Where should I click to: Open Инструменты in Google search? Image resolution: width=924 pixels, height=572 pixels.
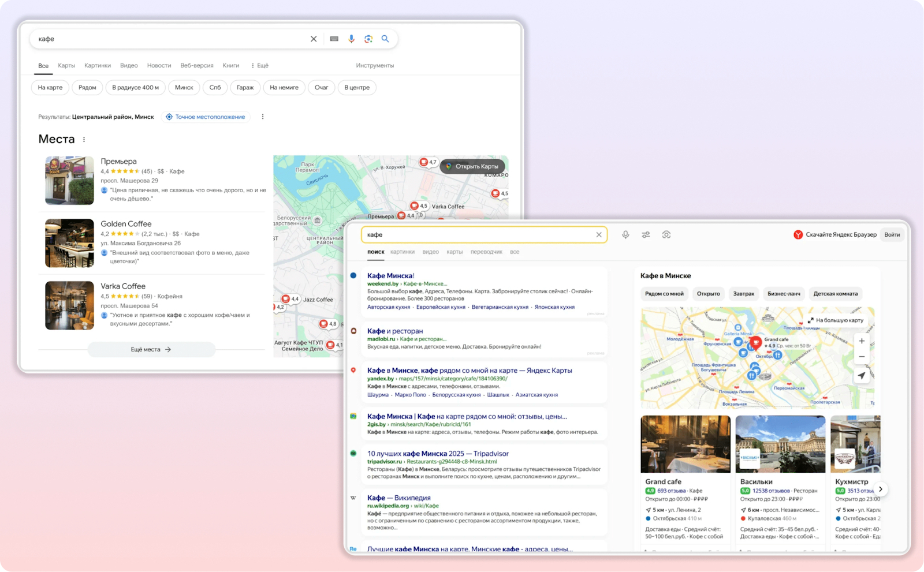375,65
